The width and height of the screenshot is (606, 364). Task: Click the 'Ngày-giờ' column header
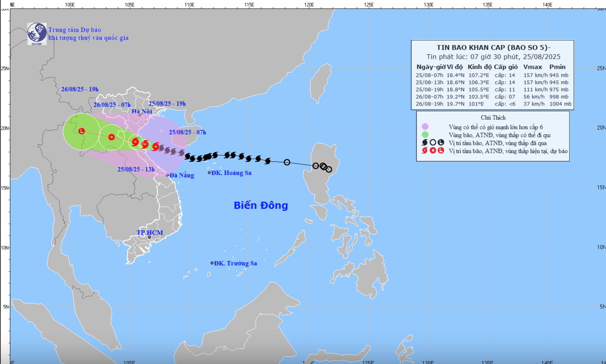pos(431,67)
